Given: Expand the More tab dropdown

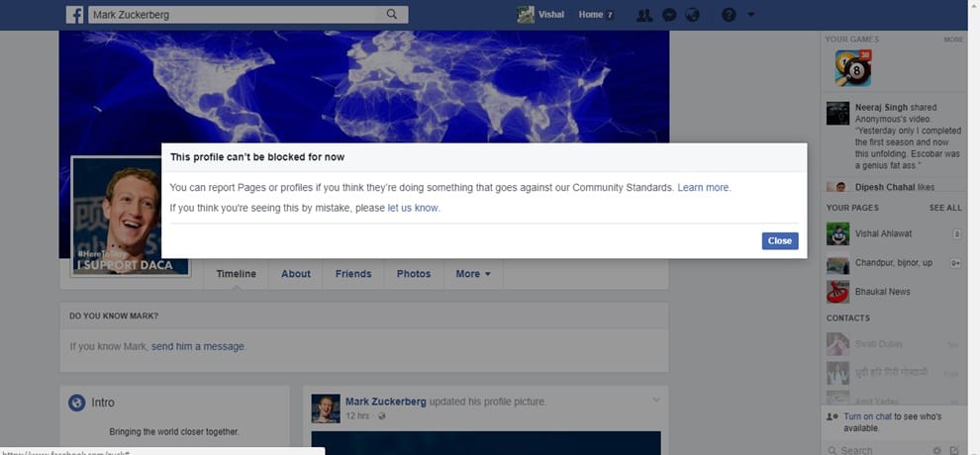Looking at the screenshot, I should coord(473,274).
